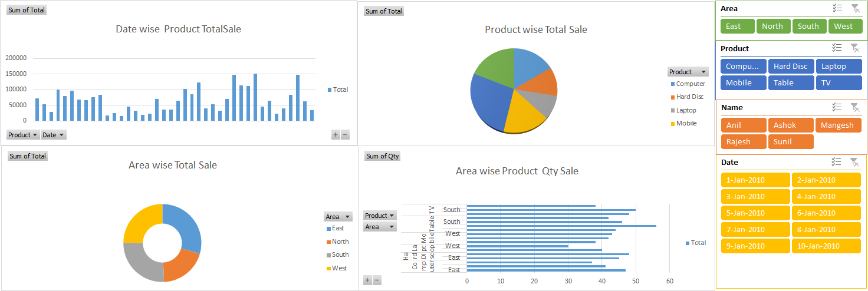The image size is (868, 291).
Task: Filter by Laptop in Product slicer
Action: 839,66
